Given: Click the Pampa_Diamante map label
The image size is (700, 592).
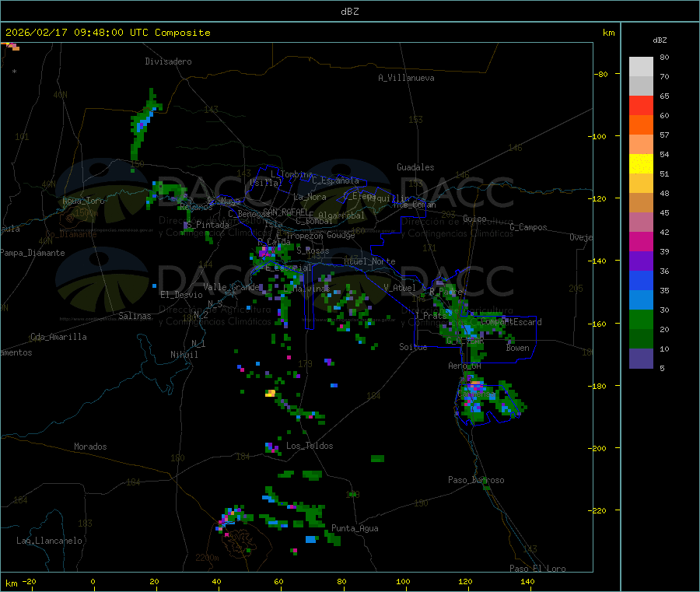Looking at the screenshot, I should point(33,253).
